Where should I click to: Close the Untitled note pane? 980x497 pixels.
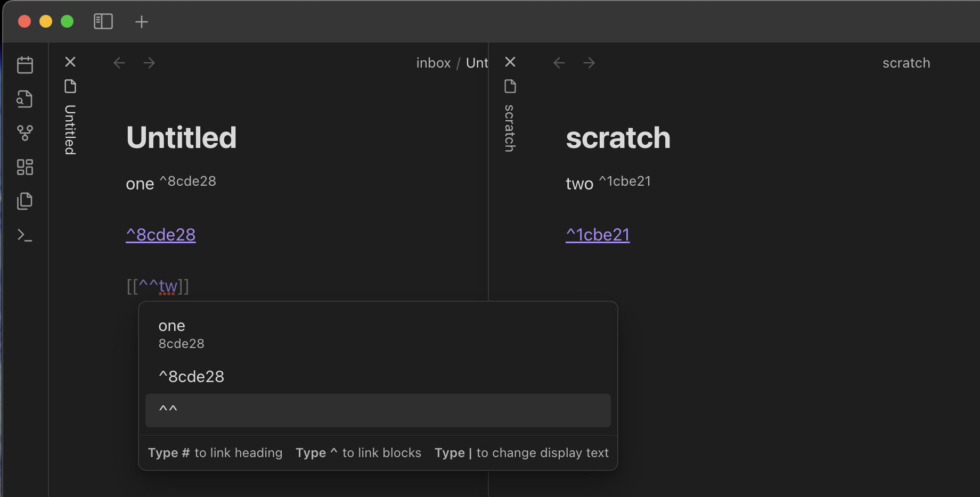[x=70, y=62]
